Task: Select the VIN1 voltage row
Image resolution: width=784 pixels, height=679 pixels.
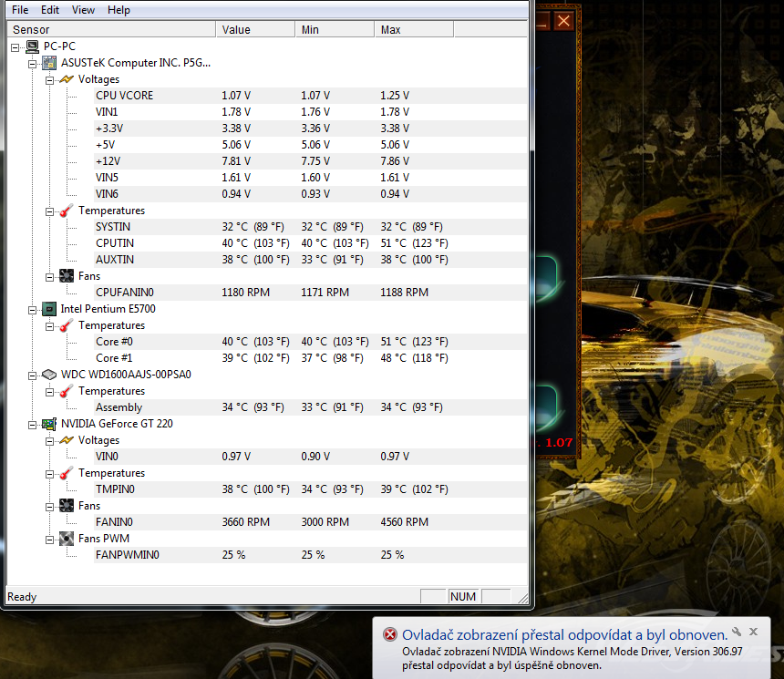Action: click(x=310, y=112)
